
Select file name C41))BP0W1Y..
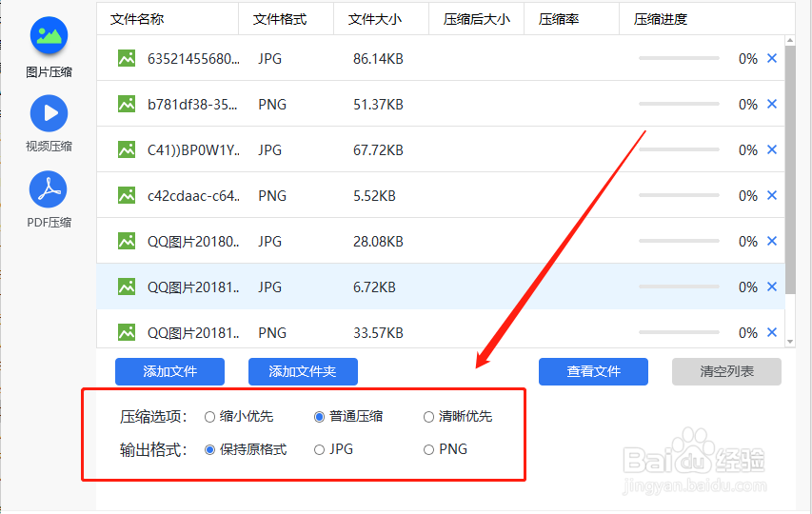(193, 150)
